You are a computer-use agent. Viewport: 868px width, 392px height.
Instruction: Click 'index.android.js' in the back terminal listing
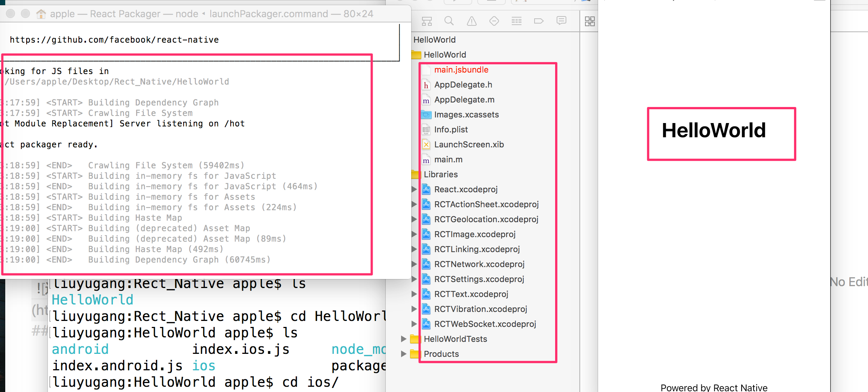pos(117,366)
